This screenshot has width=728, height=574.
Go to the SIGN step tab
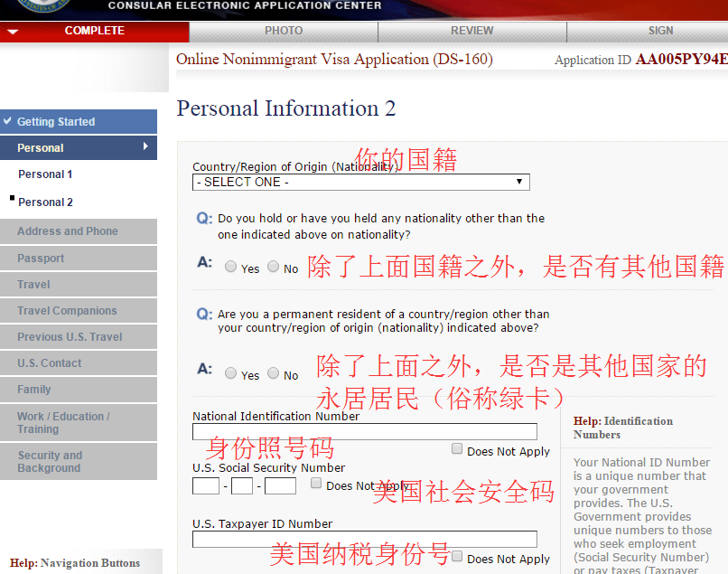click(660, 31)
